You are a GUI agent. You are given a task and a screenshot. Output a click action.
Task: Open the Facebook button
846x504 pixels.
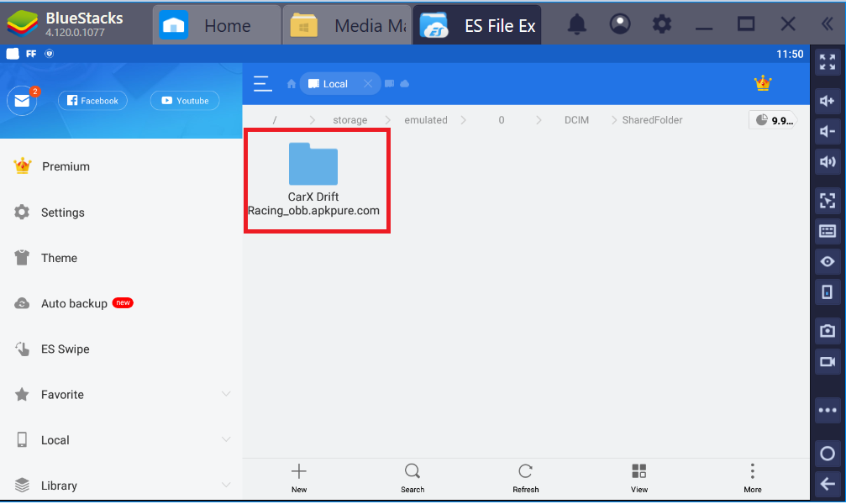92,100
